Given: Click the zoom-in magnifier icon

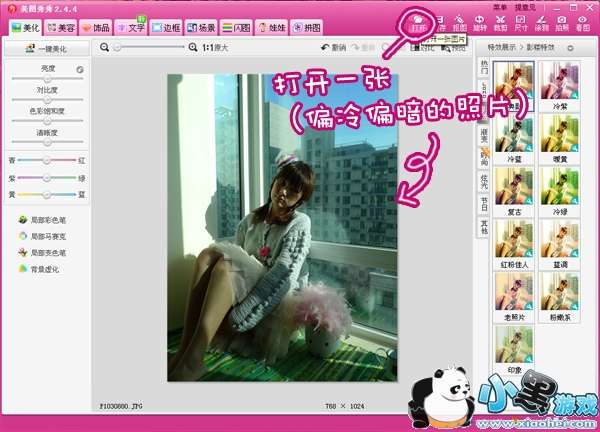Looking at the screenshot, I should coord(193,47).
